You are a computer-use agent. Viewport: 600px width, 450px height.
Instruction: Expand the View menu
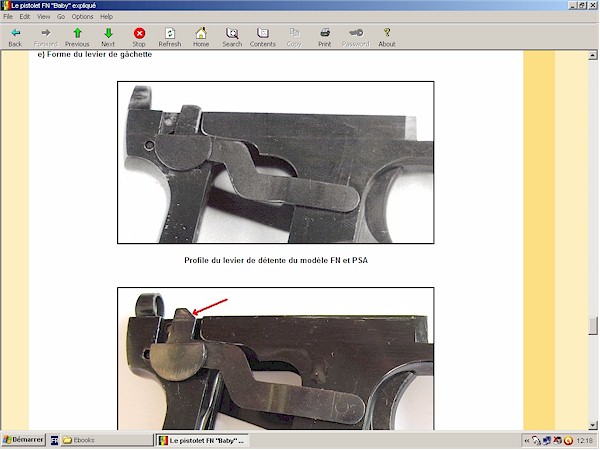pyautogui.click(x=43, y=17)
